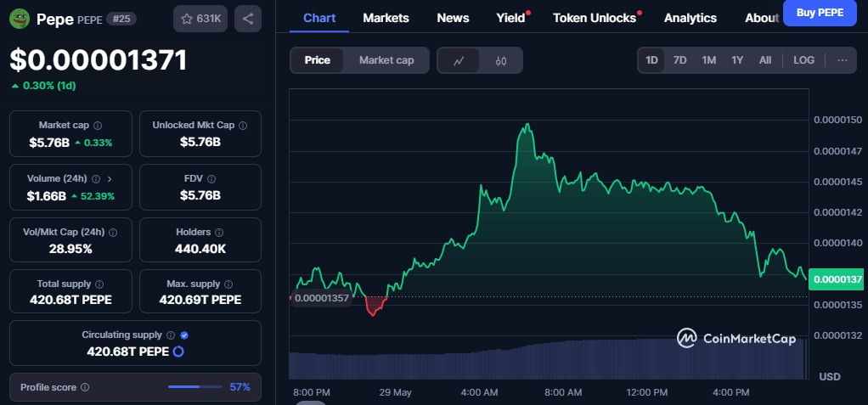The width and height of the screenshot is (868, 405).
Task: Click the Pepe frog coin logo
Action: point(20,19)
